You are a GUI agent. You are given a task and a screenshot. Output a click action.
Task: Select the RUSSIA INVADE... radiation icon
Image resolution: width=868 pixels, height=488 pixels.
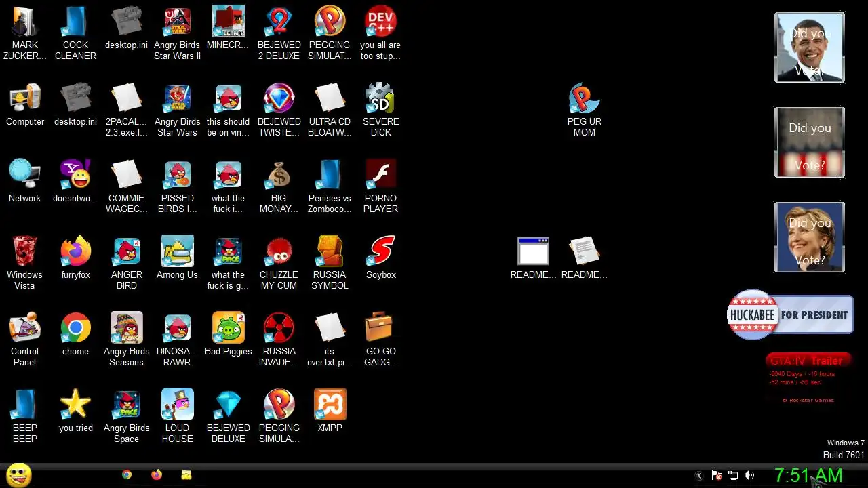pyautogui.click(x=279, y=340)
